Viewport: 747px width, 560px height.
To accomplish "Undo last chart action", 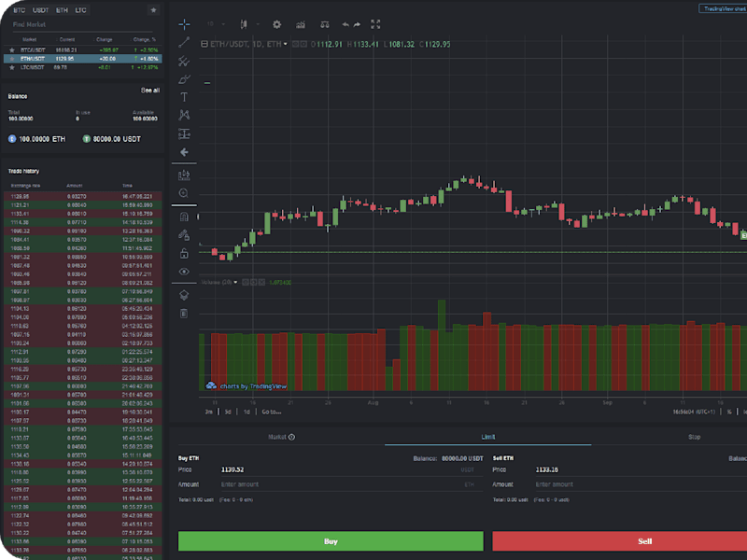I will (x=345, y=24).
